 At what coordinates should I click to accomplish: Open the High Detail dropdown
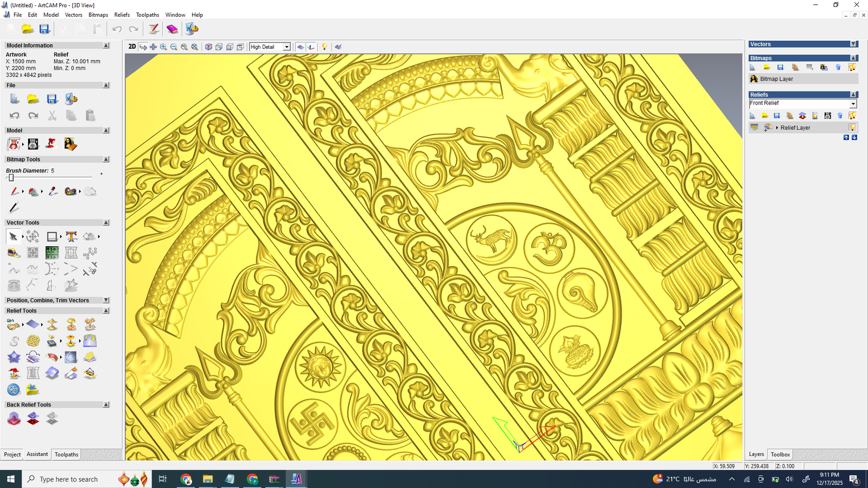pyautogui.click(x=287, y=47)
